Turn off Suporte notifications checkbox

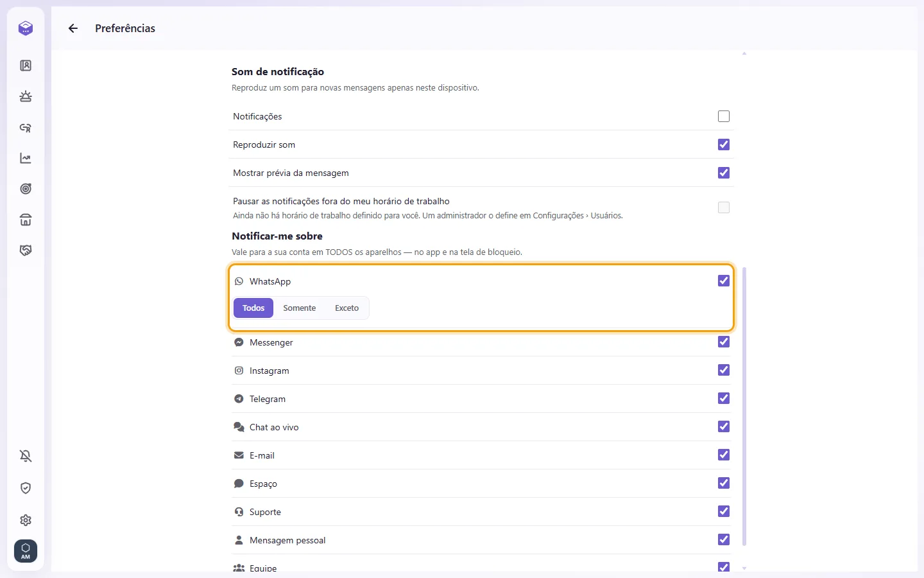point(724,511)
